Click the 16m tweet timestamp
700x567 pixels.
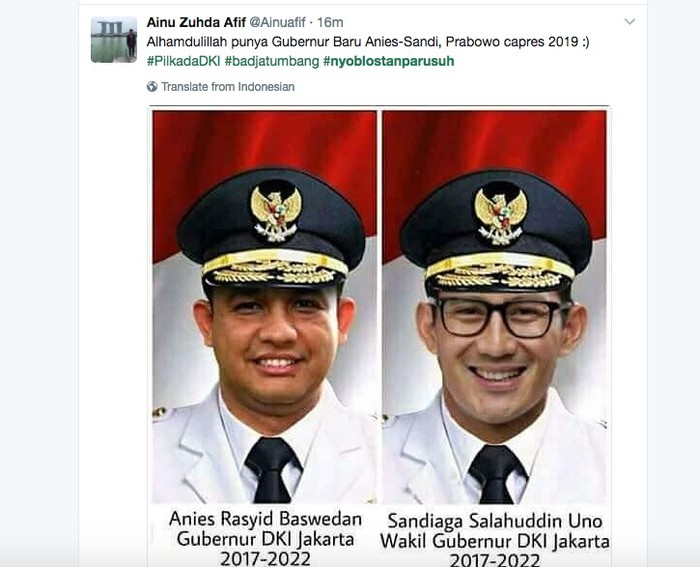click(x=330, y=22)
